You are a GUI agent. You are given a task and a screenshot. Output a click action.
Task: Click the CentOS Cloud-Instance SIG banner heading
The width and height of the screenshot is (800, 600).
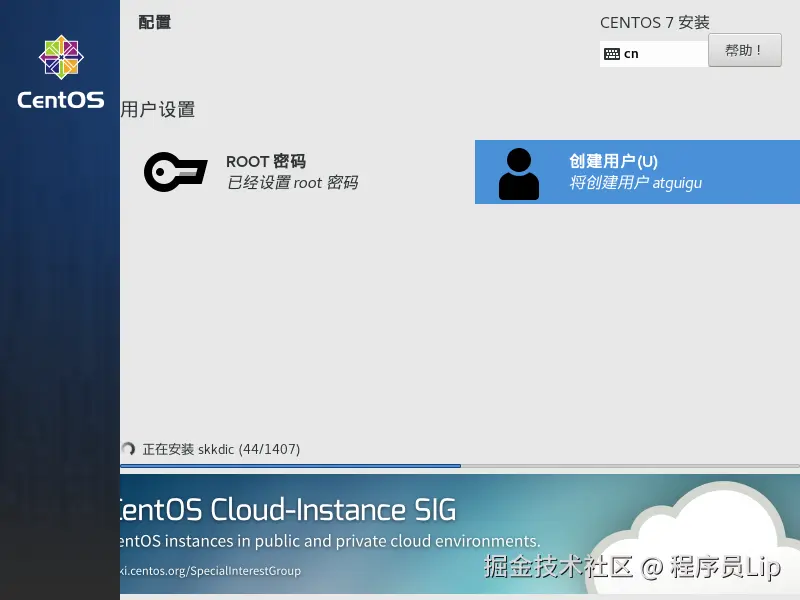[288, 510]
